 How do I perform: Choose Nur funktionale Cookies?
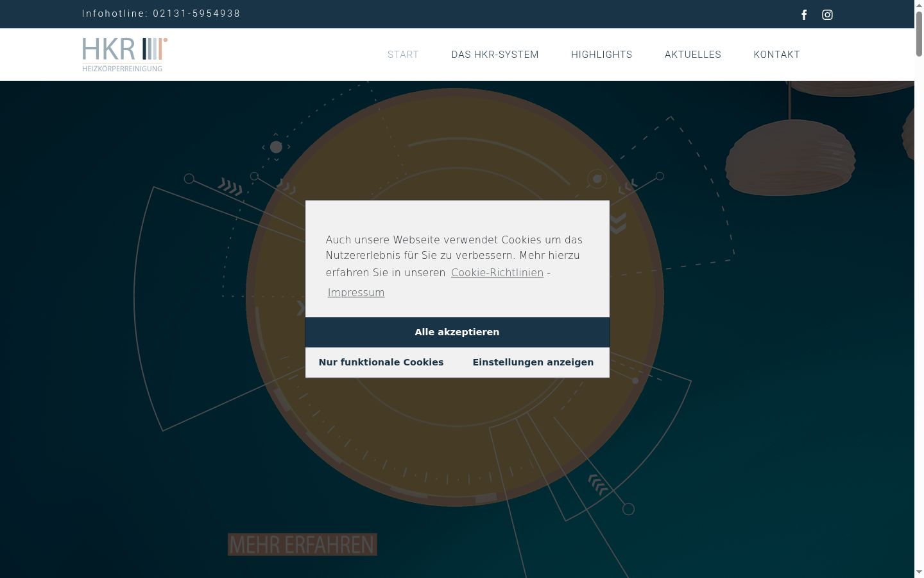pos(381,362)
